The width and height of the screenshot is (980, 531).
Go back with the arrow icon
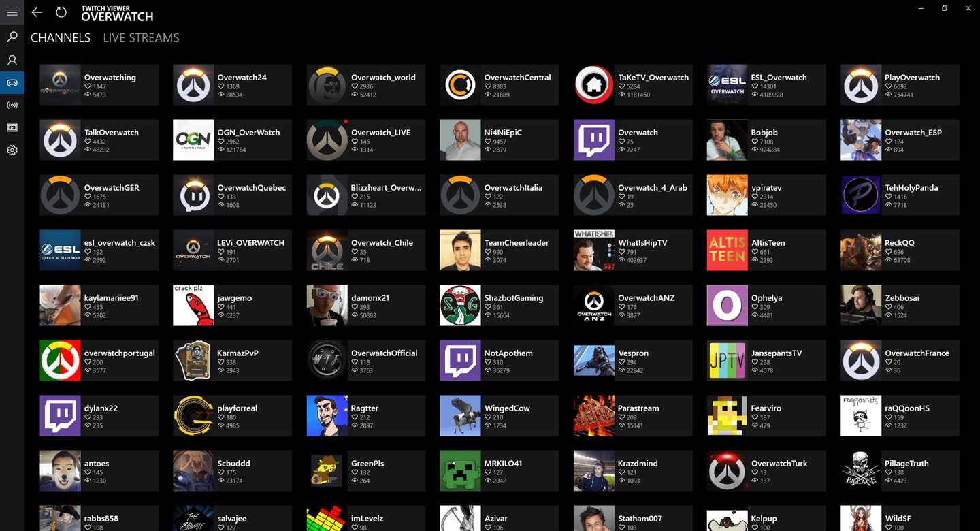[x=37, y=12]
